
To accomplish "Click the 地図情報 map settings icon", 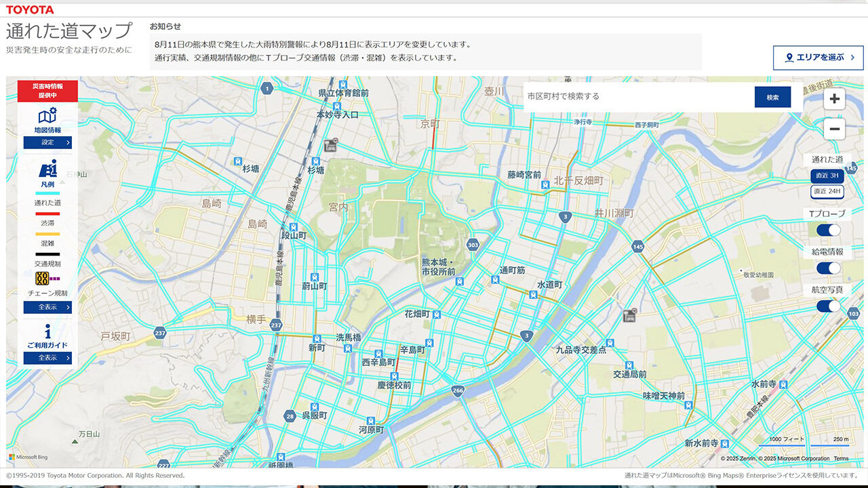I will click(47, 116).
